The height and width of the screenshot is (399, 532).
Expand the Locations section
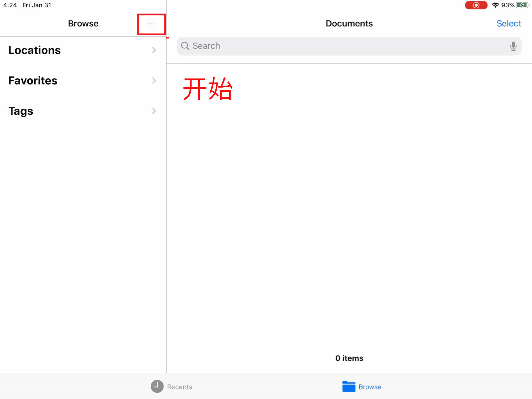pyautogui.click(x=154, y=50)
